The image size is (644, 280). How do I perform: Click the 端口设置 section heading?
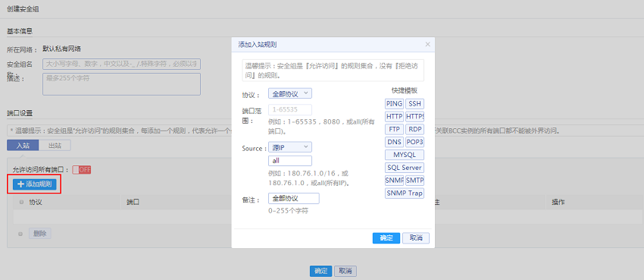(x=20, y=112)
